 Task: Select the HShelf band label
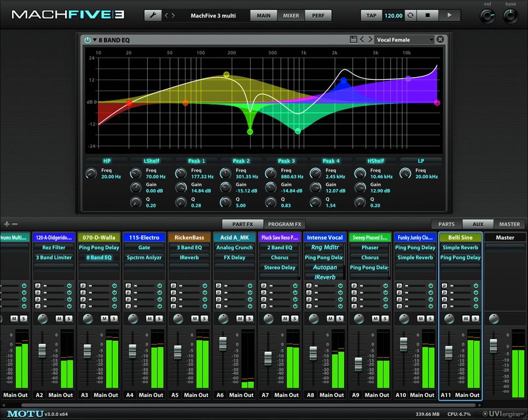tap(376, 161)
